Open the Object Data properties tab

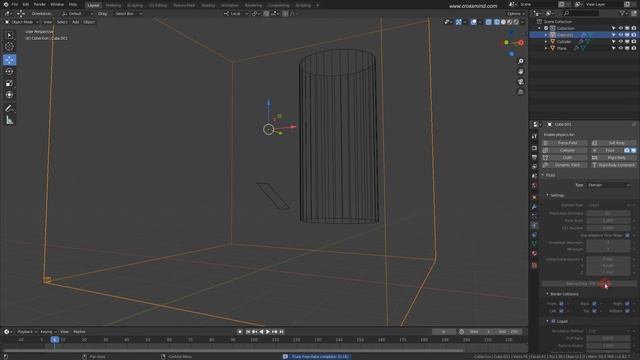[534, 244]
